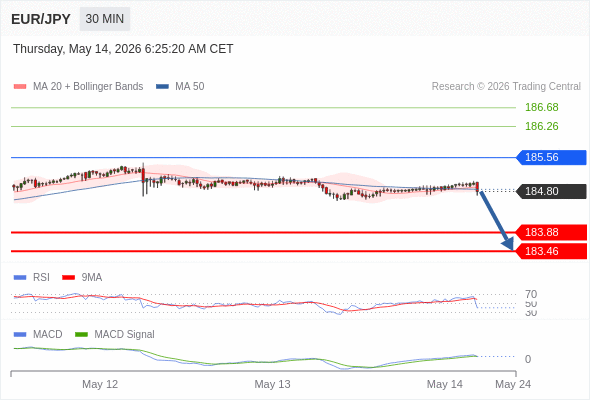Screen dimensions: 590x400
Task: Select the RSI legend marker
Action: click(x=20, y=278)
